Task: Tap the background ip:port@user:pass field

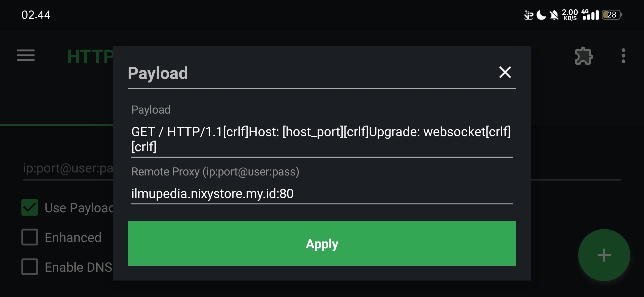Action: 68,168
